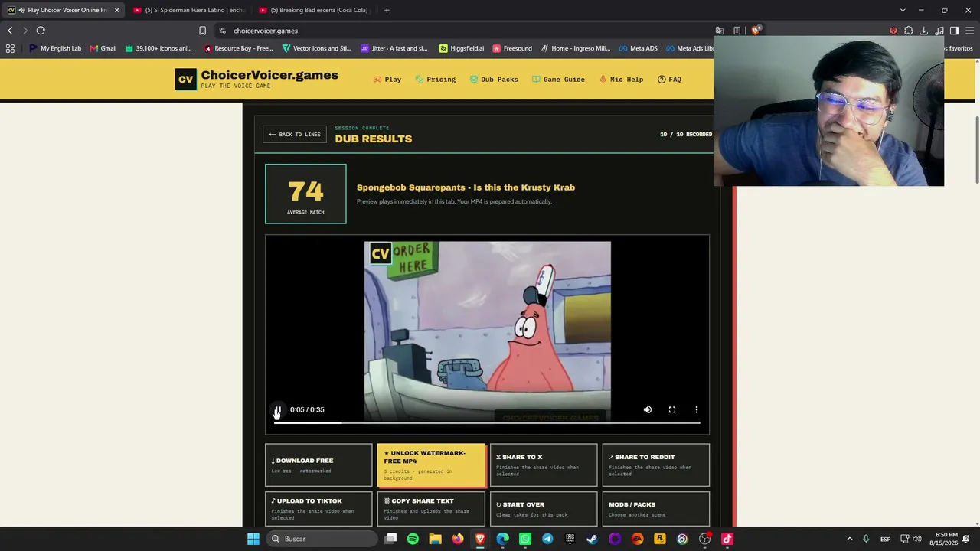The image size is (980, 551).
Task: Go Back to Lines
Action: (295, 135)
